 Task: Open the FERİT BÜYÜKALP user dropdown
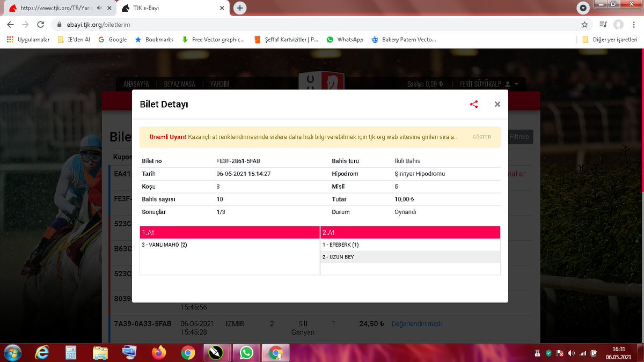coord(489,84)
